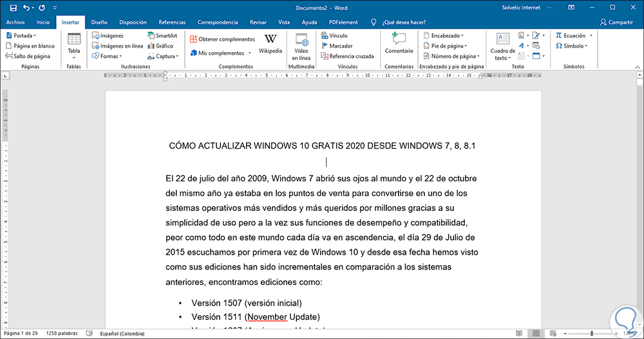Click the Object insert icon
644x339 pixels.
point(536,56)
